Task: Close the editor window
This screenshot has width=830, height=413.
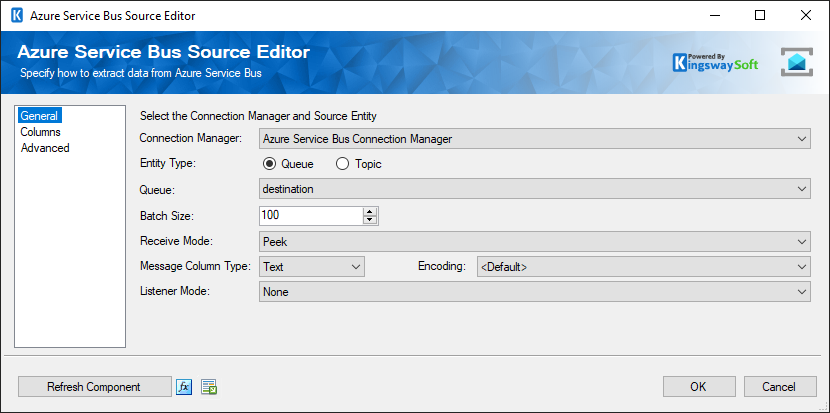Action: pos(806,16)
